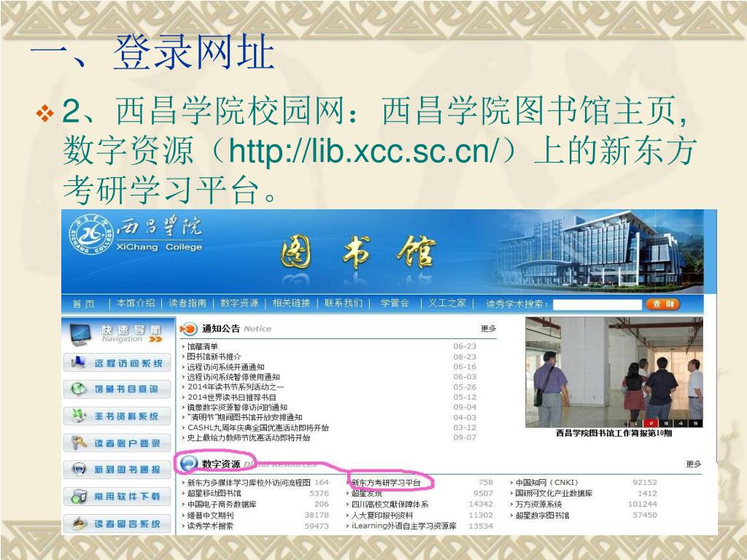Image resolution: width=747 pixels, height=560 pixels.
Task: Open iLearning外语自主学习资源库 link
Action: tap(404, 526)
